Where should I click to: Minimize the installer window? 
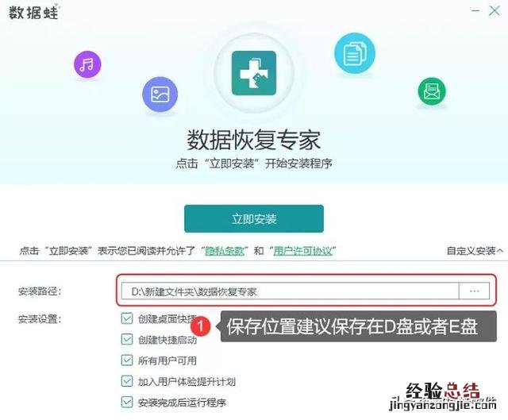pos(475,10)
